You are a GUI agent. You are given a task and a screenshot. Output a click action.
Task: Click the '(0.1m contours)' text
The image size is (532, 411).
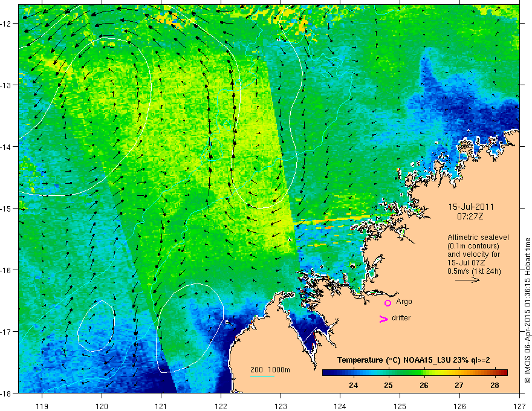pyautogui.click(x=473, y=246)
